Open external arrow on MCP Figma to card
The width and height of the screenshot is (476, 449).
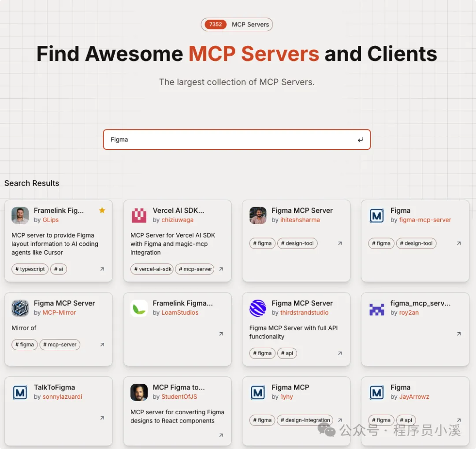tap(221, 435)
